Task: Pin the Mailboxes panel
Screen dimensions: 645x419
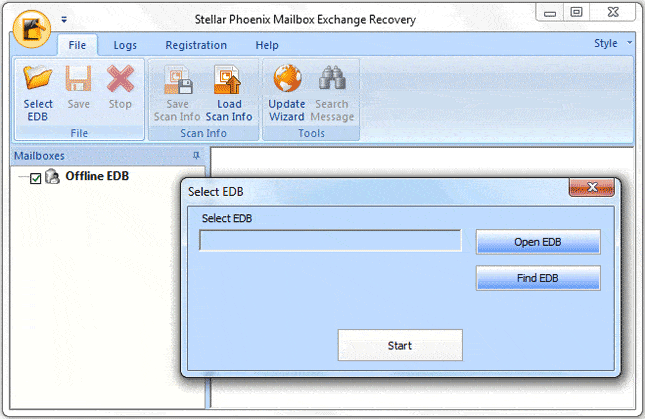Action: 196,155
